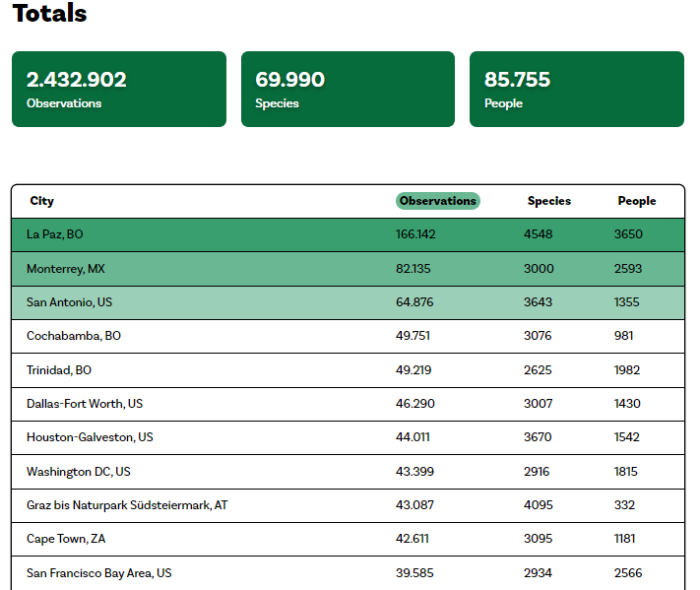Select the Cape Town, ZA row
This screenshot has width=700, height=590.
pos(66,539)
